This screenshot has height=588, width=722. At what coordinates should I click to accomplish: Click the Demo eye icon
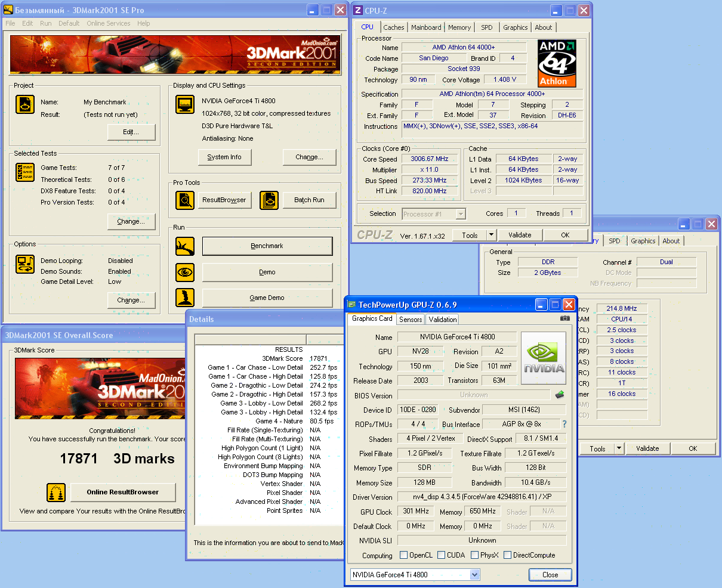[185, 272]
